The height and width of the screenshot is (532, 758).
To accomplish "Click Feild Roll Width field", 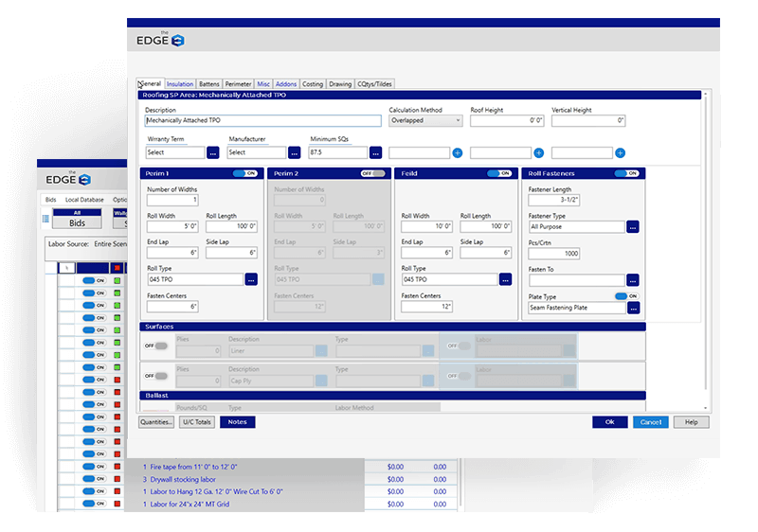I will (427, 226).
